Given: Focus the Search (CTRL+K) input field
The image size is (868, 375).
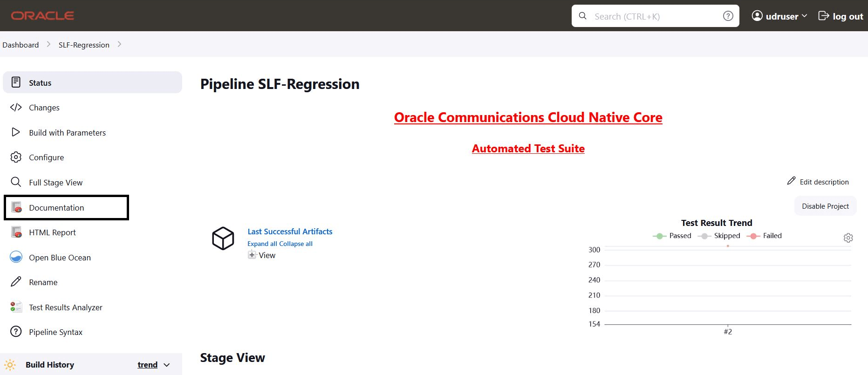Looking at the screenshot, I should pos(655,16).
